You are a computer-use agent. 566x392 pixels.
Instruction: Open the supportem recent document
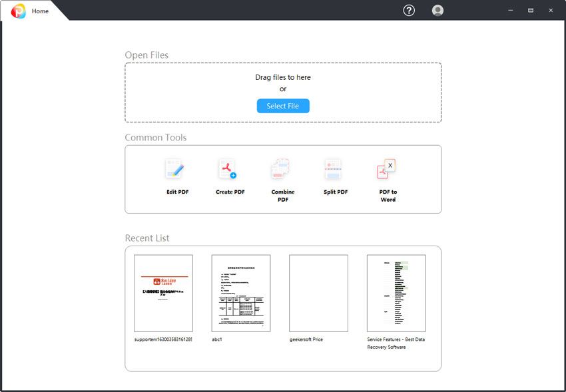(x=163, y=293)
